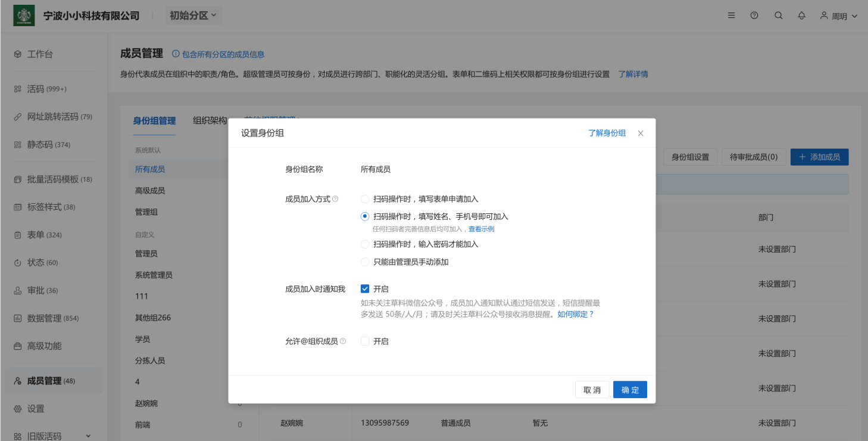Open the 初始分区 dropdown
This screenshot has height=441, width=868.
coord(193,15)
